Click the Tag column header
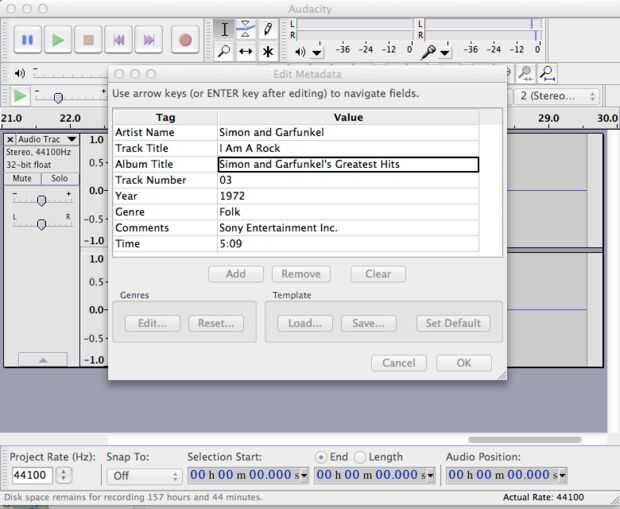Viewport: 620px width, 509px height. (165, 117)
